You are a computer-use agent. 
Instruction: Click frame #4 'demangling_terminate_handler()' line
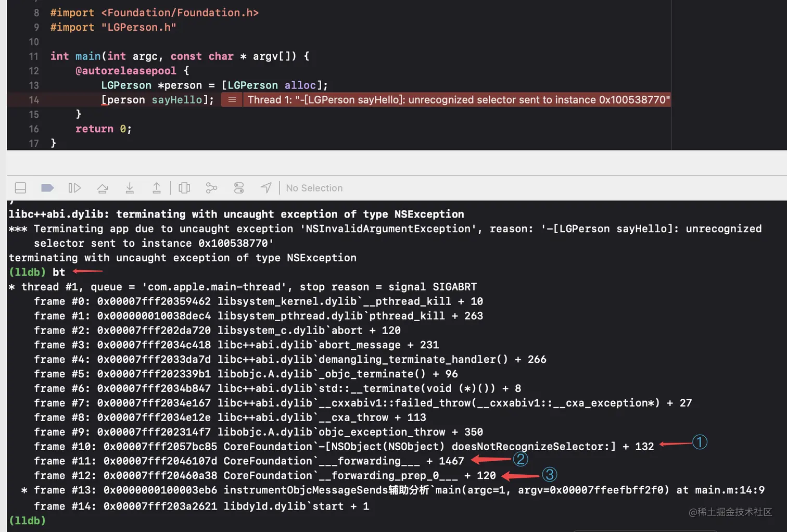pos(290,360)
